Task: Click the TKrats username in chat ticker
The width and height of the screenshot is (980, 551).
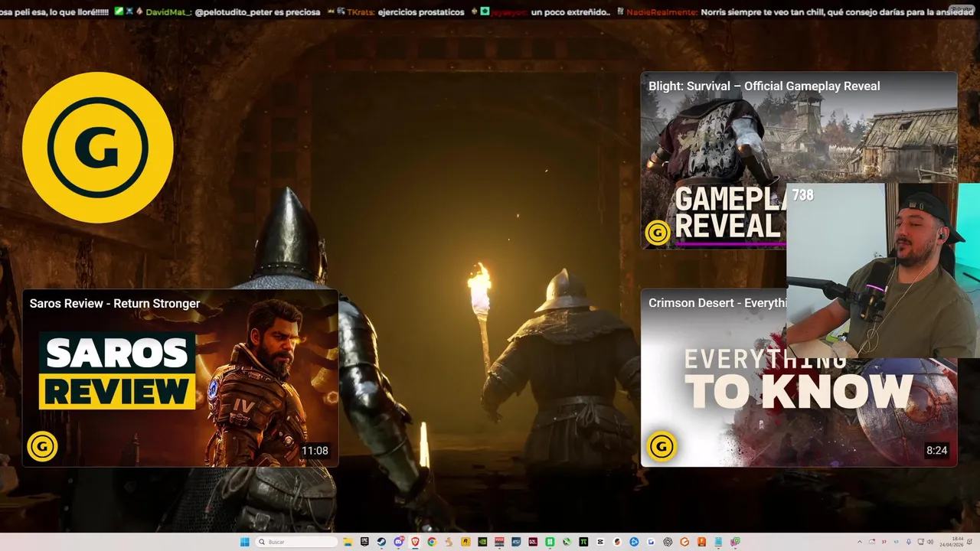Action: [360, 12]
